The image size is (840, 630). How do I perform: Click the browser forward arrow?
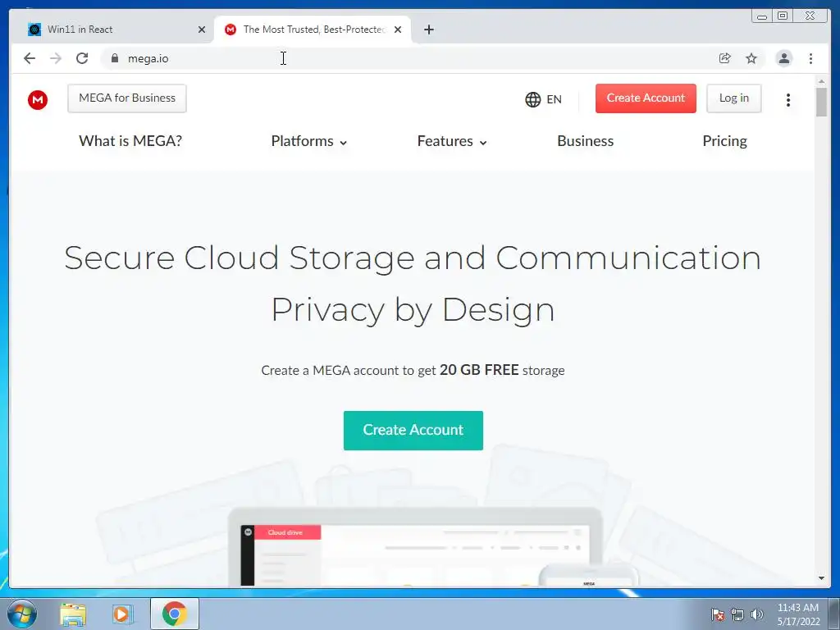tap(56, 58)
